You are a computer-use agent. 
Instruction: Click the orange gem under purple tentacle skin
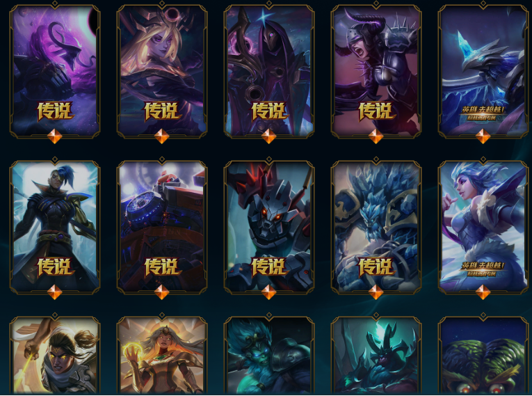click(55, 136)
